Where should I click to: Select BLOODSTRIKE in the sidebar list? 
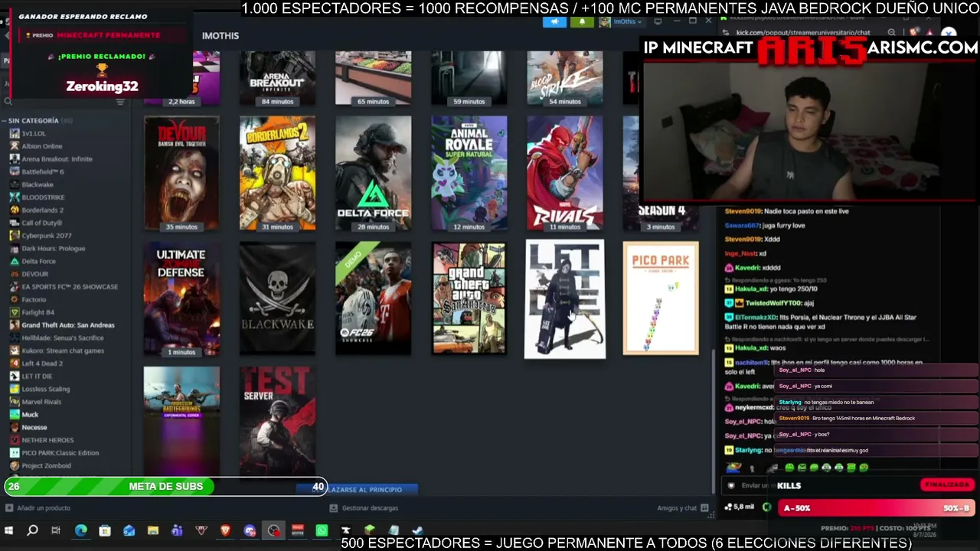pyautogui.click(x=43, y=197)
